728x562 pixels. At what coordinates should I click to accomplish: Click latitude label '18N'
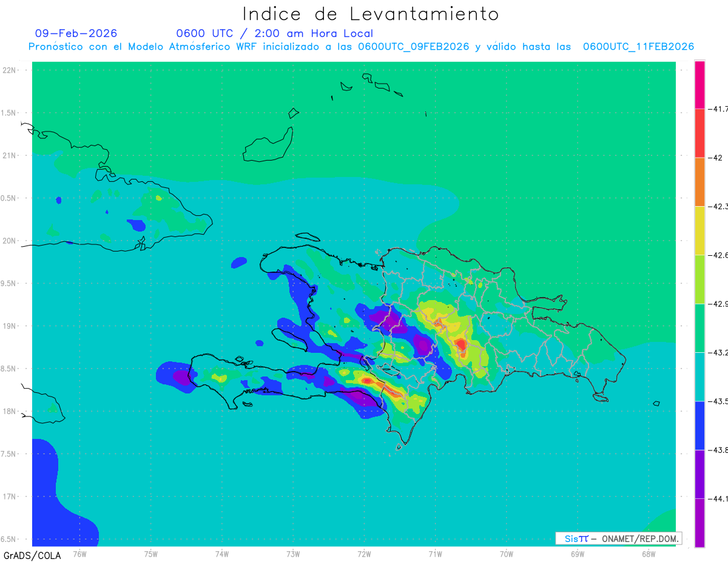(x=10, y=411)
